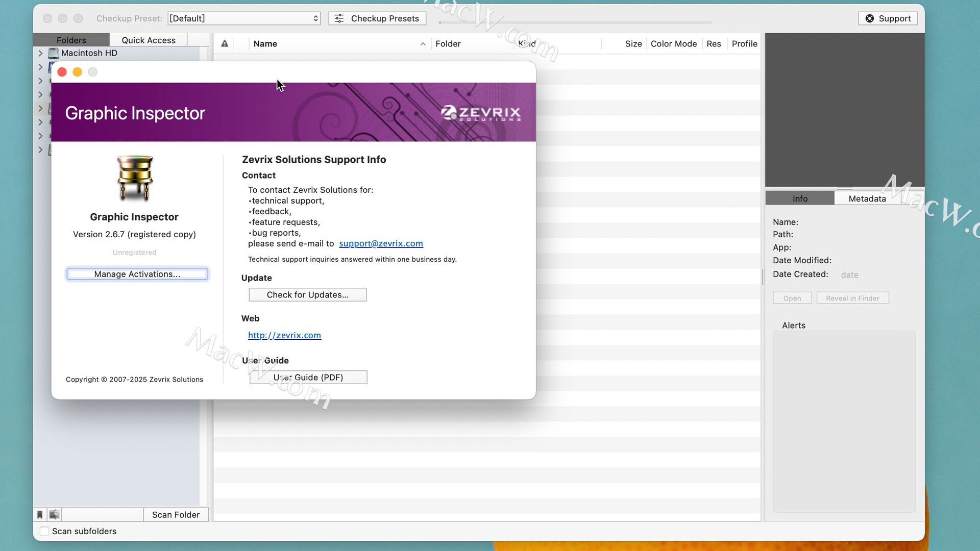Image resolution: width=980 pixels, height=551 pixels.
Task: Click the folder path field beside Scan Folder
Action: click(x=102, y=515)
